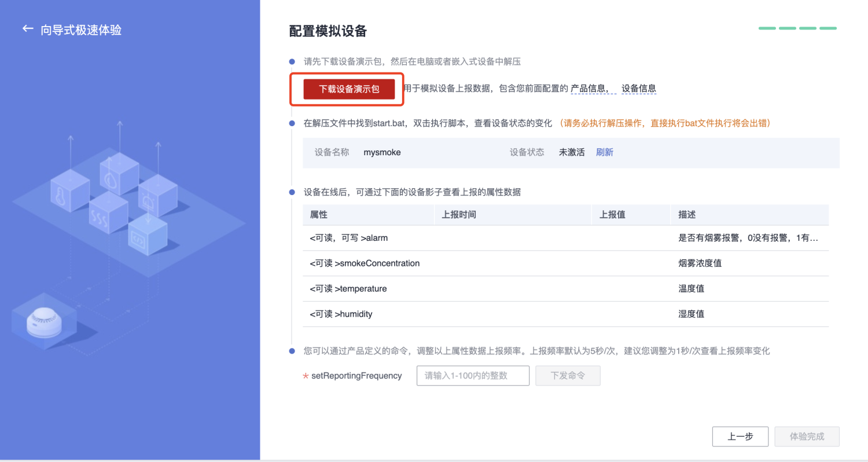Go back using the arrow beside 向导式极速体验
Image resolution: width=868 pixels, height=462 pixels.
(x=28, y=28)
